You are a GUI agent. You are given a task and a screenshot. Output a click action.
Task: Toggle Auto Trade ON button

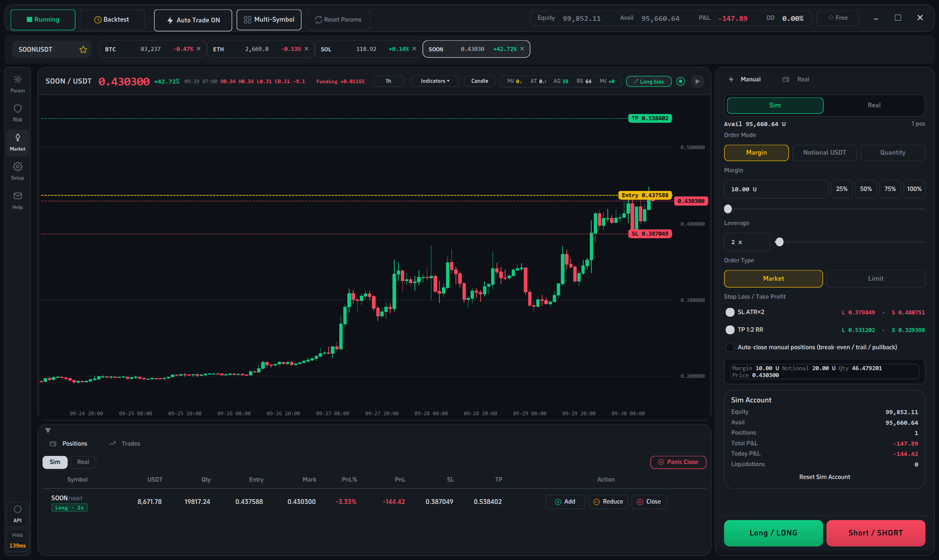tap(193, 20)
